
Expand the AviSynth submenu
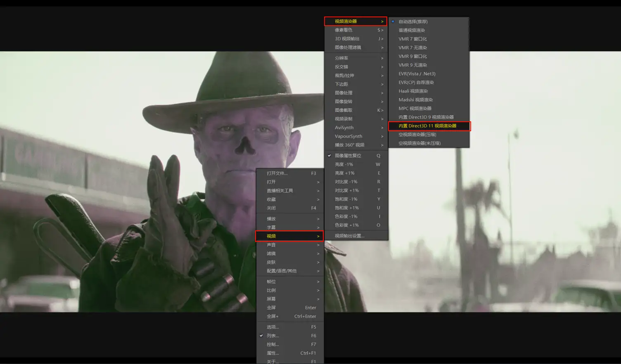pyautogui.click(x=344, y=128)
